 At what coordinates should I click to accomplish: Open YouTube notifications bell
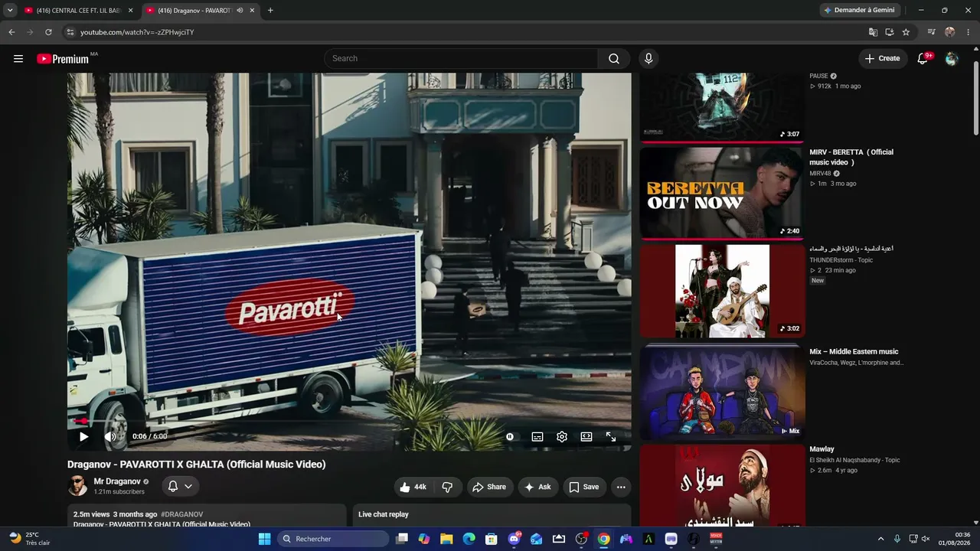click(x=923, y=58)
